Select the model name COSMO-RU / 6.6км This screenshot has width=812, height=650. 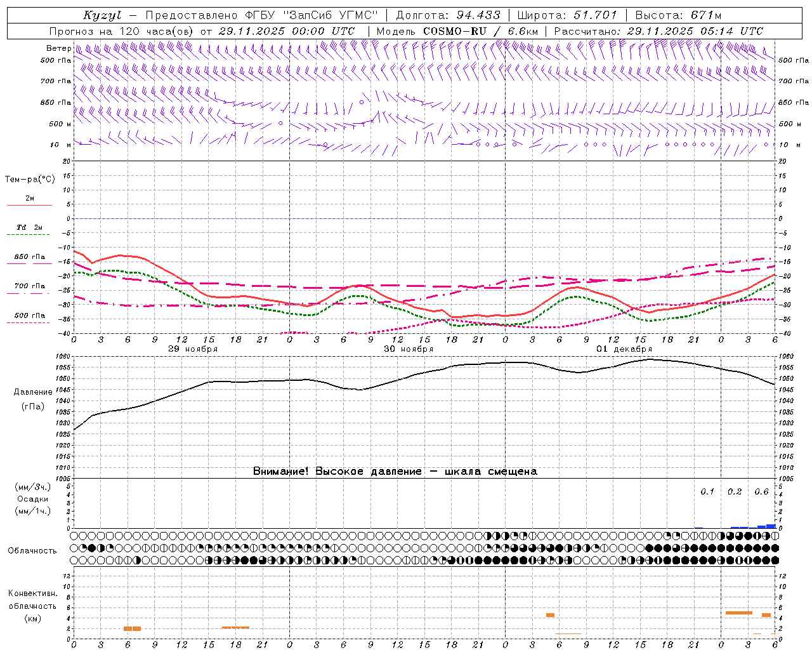481,31
